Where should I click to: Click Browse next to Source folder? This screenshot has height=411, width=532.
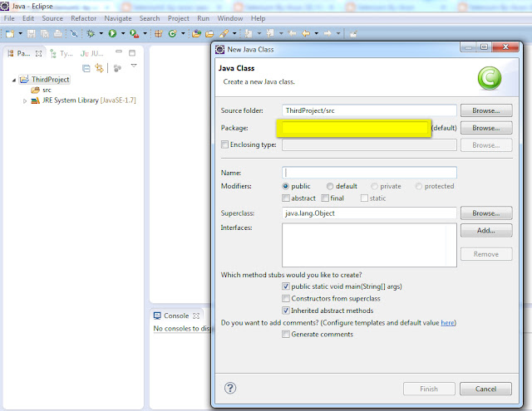tap(486, 110)
